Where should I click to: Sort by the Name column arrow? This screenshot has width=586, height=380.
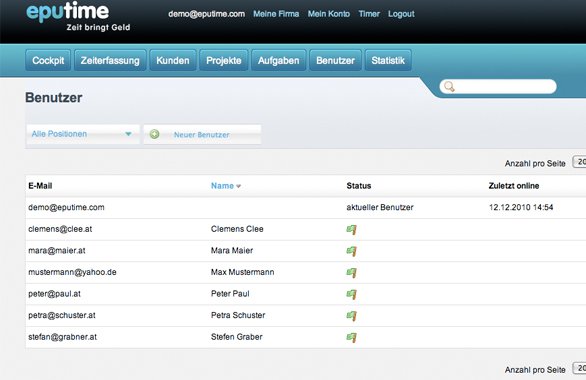[238, 186]
